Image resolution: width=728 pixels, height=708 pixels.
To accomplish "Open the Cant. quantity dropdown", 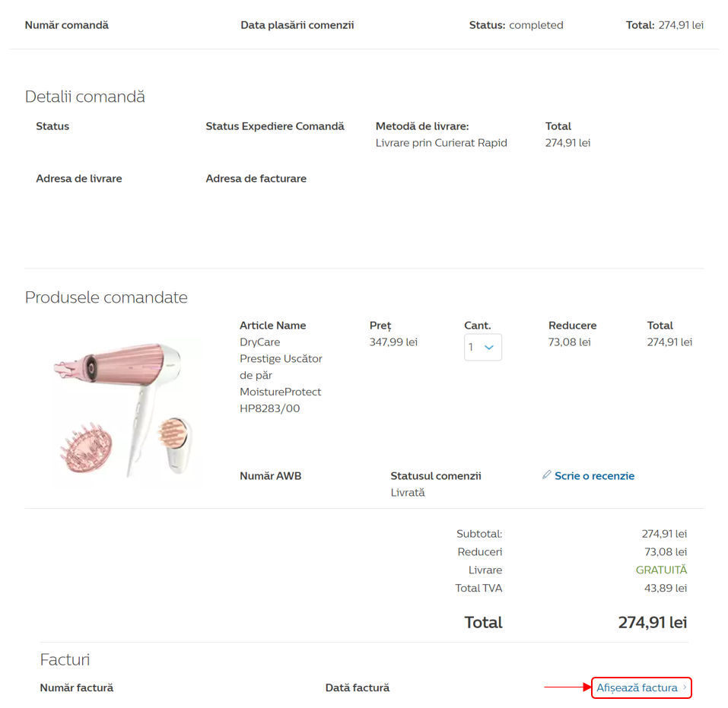I will point(482,348).
